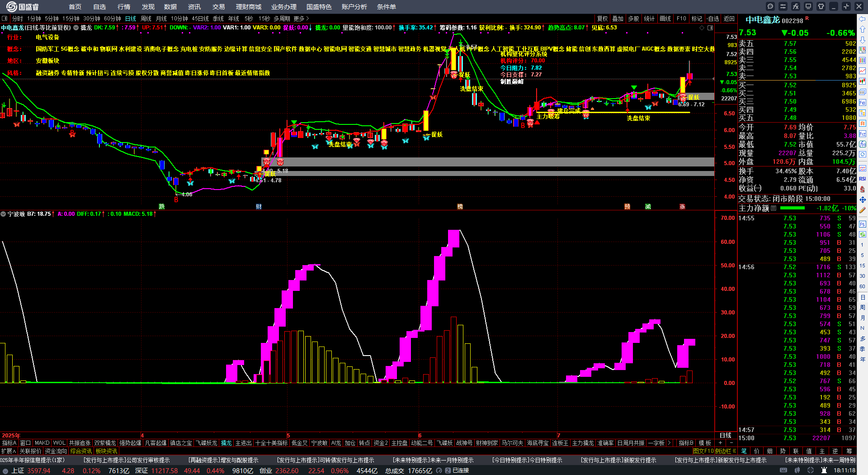This screenshot has height=475, width=868.
Task: Open the 行情 menu
Action: point(124,7)
